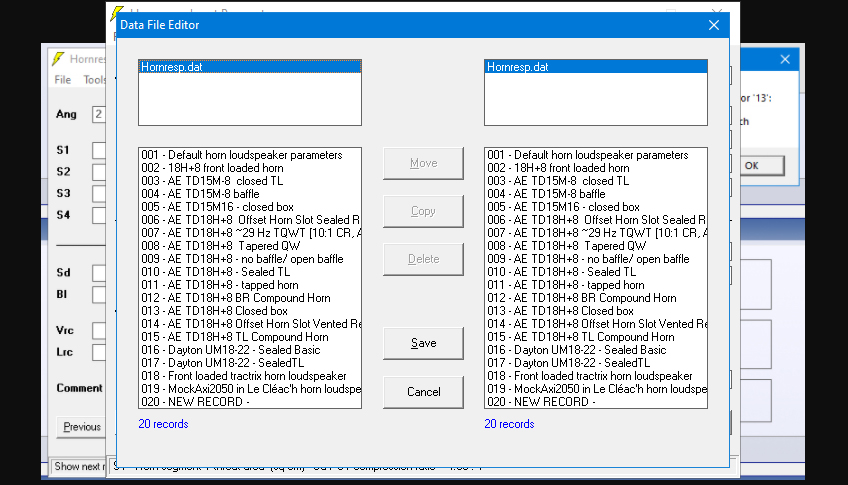Click the S1 input field in Hornresp window

(x=99, y=150)
